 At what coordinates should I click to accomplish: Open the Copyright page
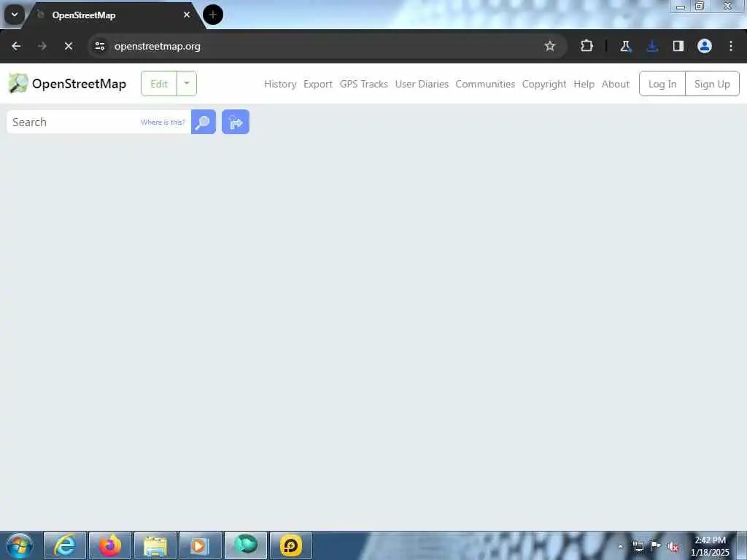coord(544,84)
